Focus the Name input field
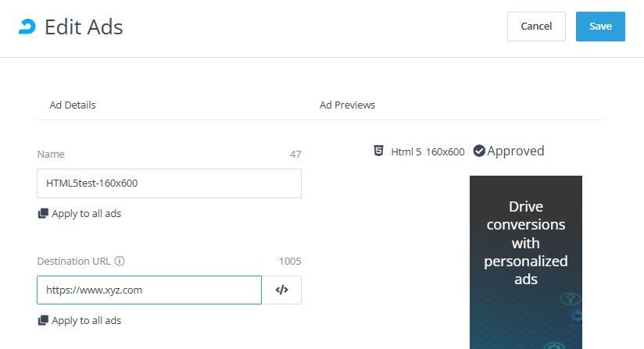Screen dimensions: 644x349 pos(169,183)
